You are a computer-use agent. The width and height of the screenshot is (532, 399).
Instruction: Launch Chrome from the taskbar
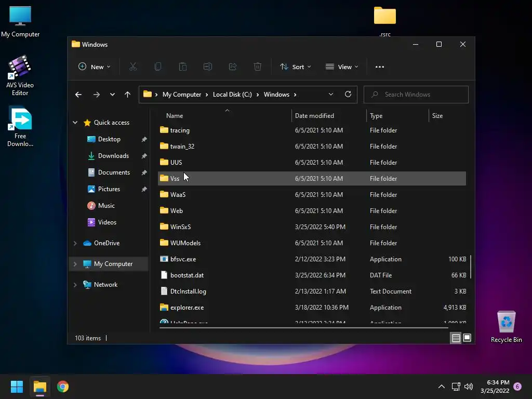63,387
